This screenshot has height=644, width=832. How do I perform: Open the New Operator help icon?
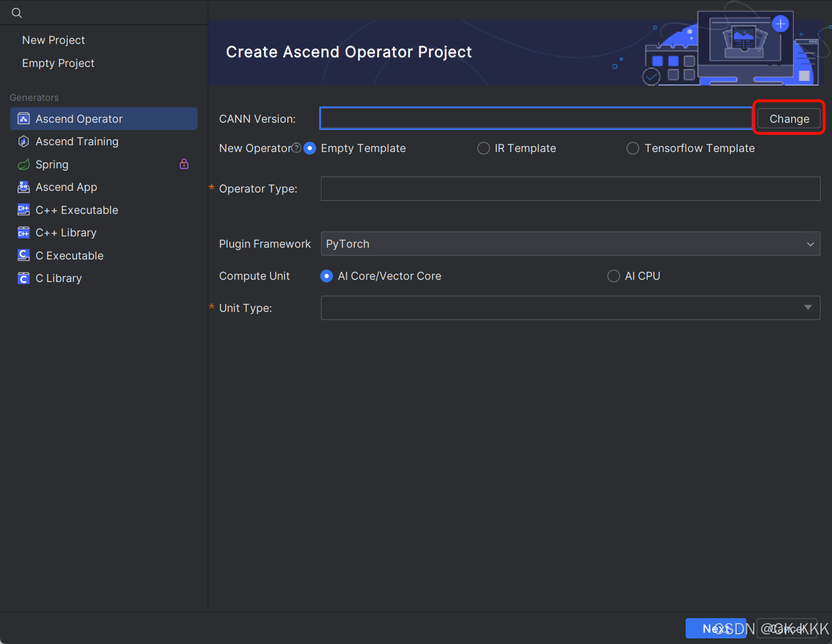pyautogui.click(x=297, y=147)
